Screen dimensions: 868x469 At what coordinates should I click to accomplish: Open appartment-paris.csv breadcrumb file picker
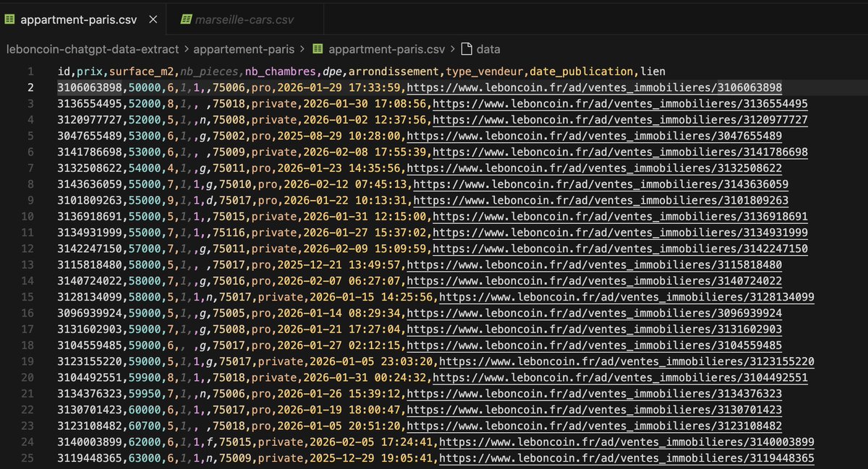[x=386, y=50]
